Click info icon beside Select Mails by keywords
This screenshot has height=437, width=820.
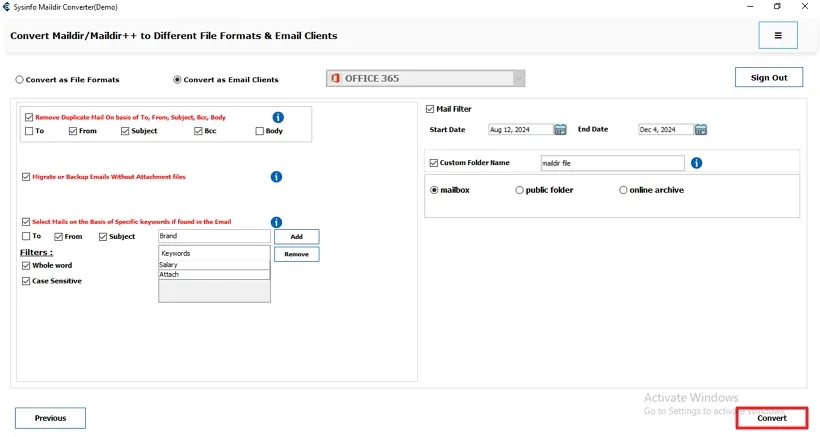[x=276, y=222]
